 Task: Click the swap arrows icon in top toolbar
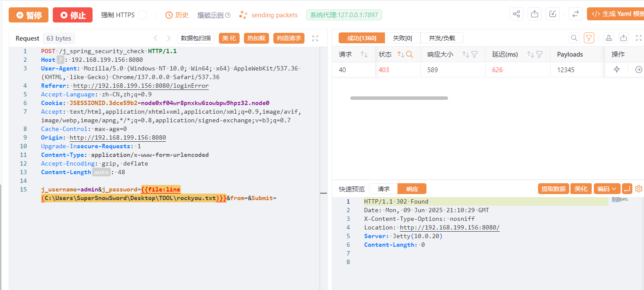(x=576, y=14)
